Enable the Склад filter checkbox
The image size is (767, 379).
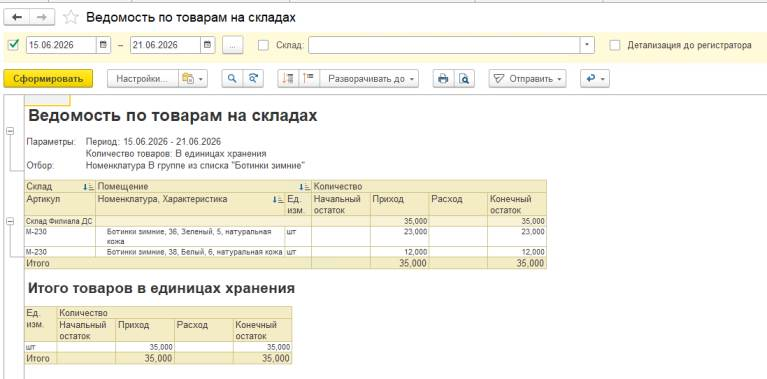[x=264, y=45]
